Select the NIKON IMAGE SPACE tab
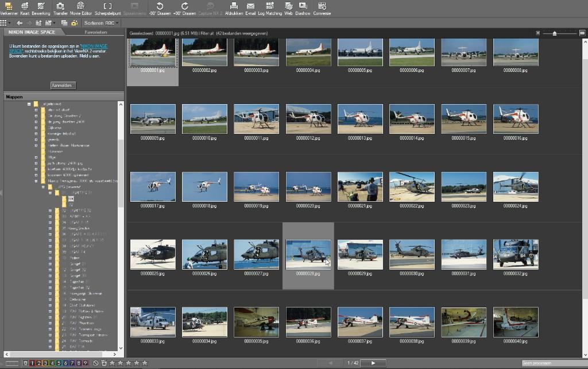Viewport: 588px width, 369px height. point(32,32)
